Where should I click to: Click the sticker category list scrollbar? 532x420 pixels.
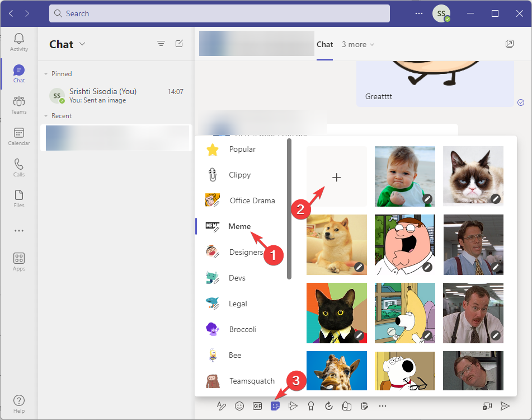(x=289, y=209)
